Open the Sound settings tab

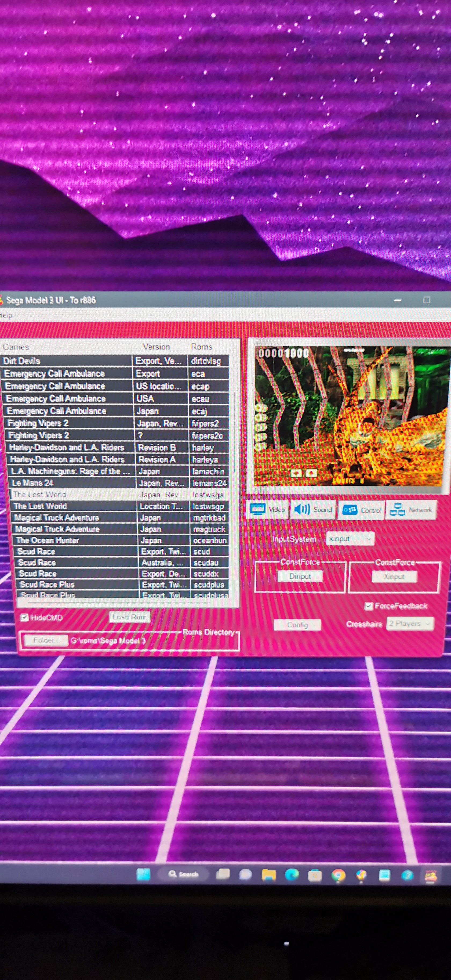313,509
